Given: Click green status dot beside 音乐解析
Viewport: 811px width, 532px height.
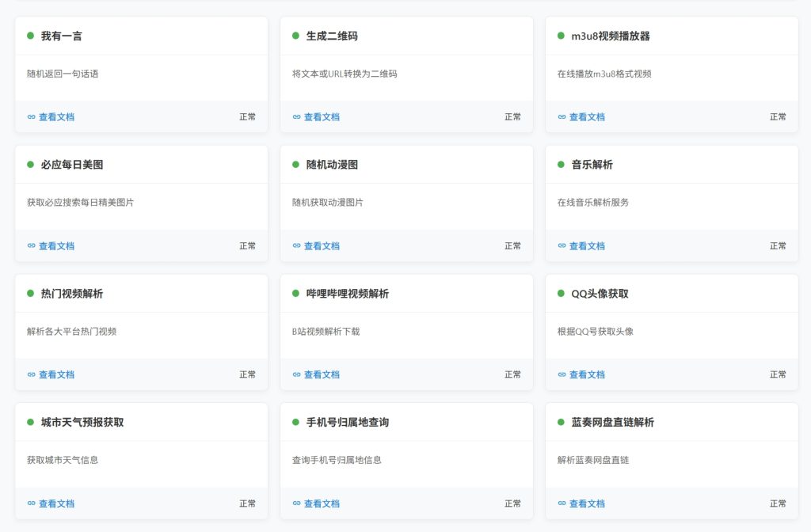Looking at the screenshot, I should (x=561, y=165).
